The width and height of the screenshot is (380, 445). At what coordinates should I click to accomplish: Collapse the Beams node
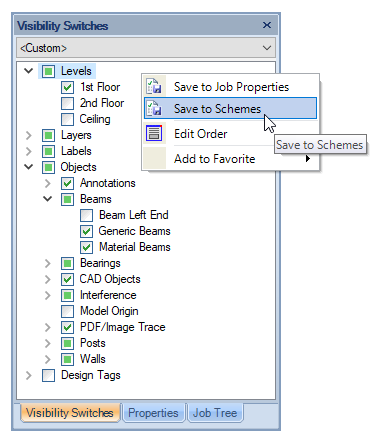(x=48, y=199)
